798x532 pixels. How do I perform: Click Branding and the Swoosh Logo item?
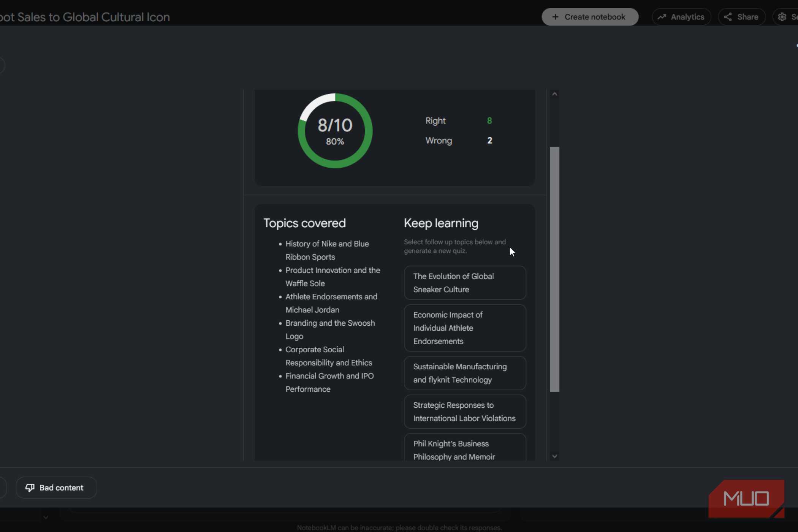point(330,329)
